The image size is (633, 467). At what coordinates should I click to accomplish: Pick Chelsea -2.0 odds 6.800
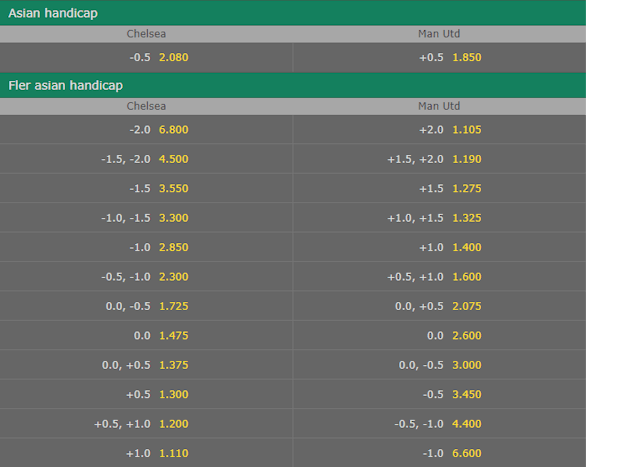click(146, 130)
